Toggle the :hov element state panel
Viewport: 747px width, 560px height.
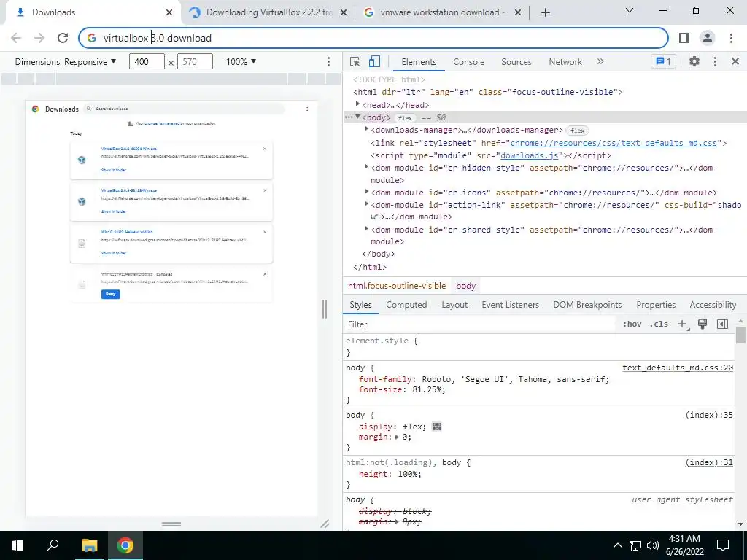coord(632,324)
